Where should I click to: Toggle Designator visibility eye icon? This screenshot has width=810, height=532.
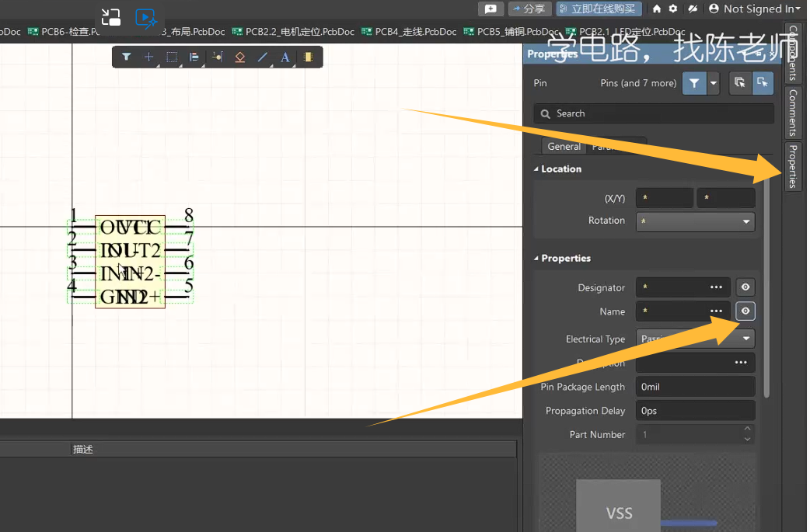[745, 287]
